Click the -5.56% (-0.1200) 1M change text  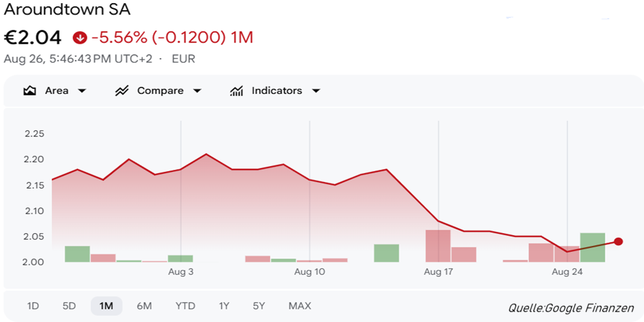(x=172, y=38)
